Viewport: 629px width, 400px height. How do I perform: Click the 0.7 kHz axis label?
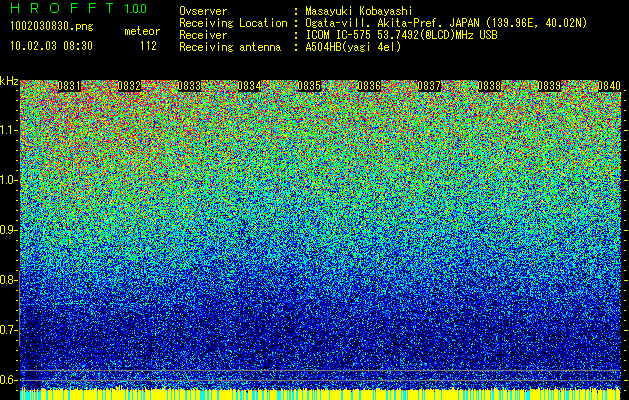coord(9,330)
